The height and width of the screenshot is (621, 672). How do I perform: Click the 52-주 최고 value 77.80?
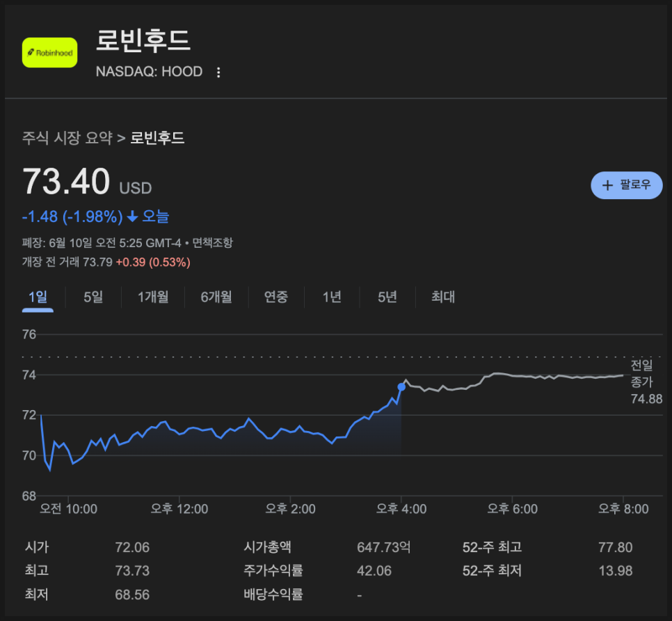click(x=616, y=547)
